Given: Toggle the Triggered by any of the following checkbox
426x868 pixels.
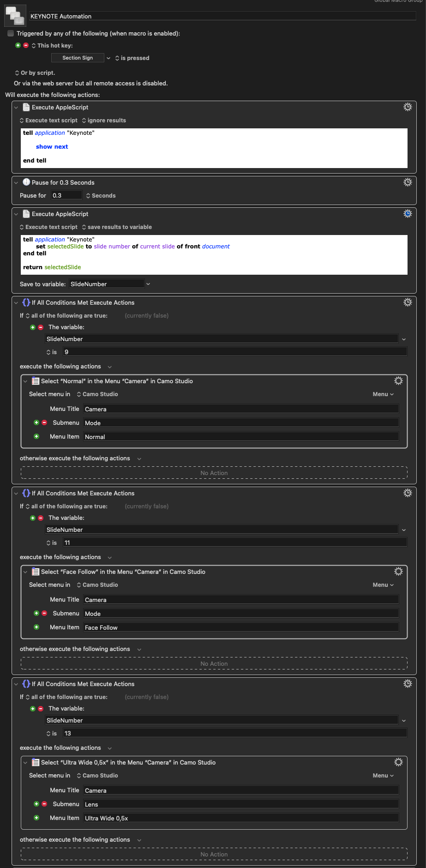Looking at the screenshot, I should point(11,33).
